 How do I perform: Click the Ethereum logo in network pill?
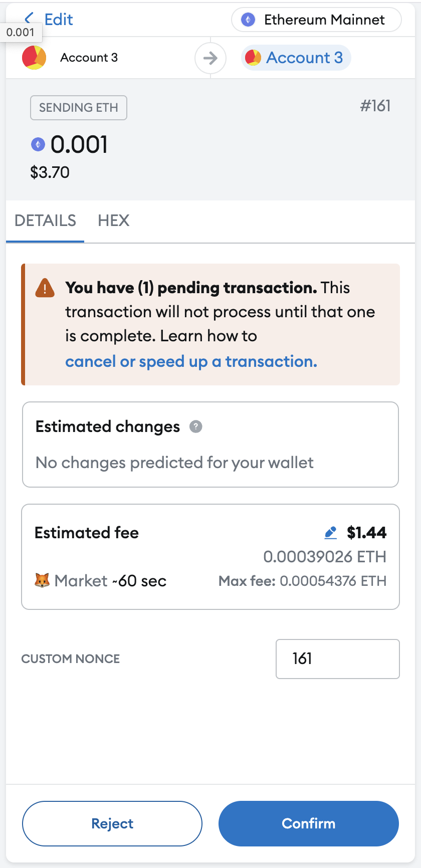point(248,20)
